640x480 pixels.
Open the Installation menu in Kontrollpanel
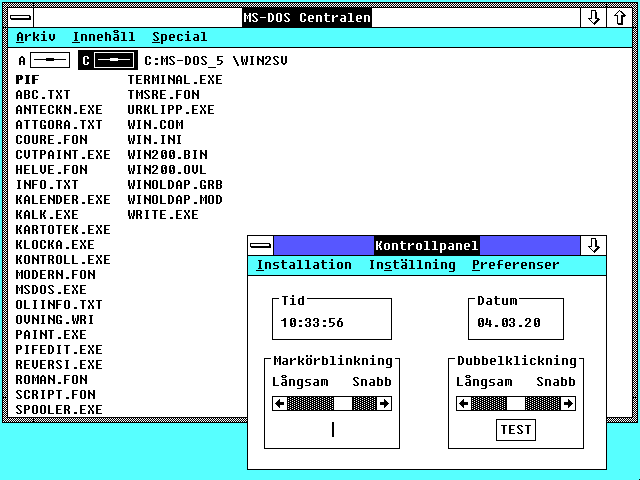click(x=304, y=264)
